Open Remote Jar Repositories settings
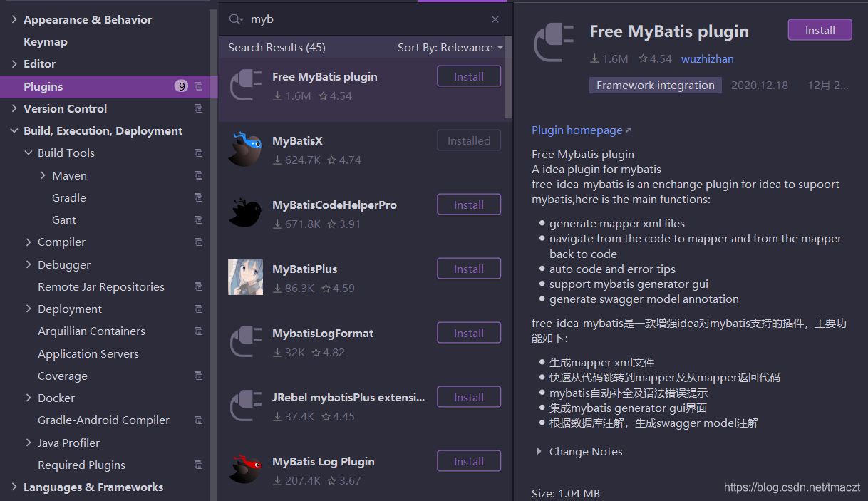The image size is (868, 501). [x=101, y=286]
